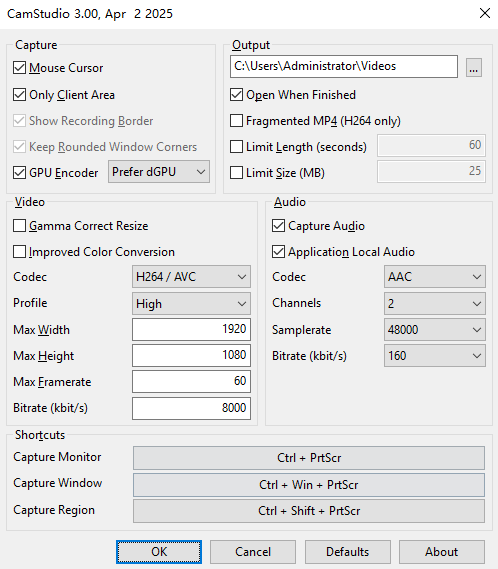The height and width of the screenshot is (569, 498).
Task: Change the Capture Window shortcut
Action: (309, 485)
